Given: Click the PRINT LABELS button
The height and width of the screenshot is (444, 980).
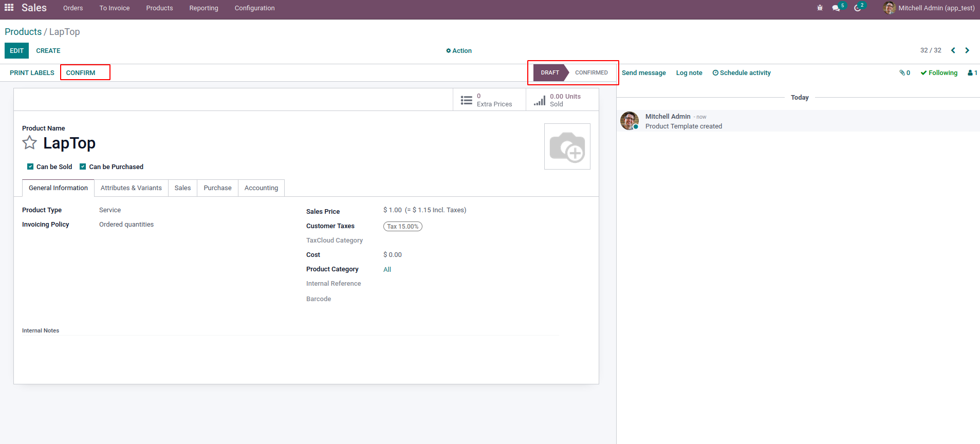Looking at the screenshot, I should coord(32,73).
